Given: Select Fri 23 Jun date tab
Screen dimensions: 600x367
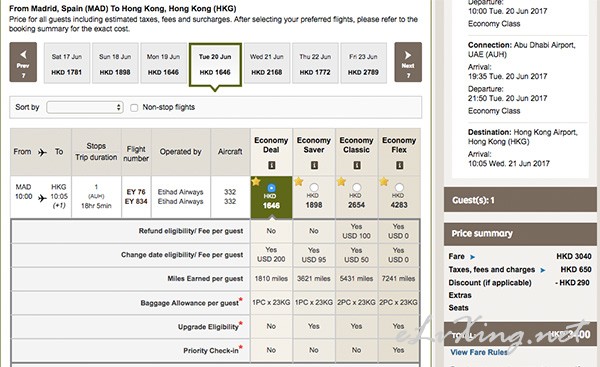Looking at the screenshot, I should pos(363,63).
